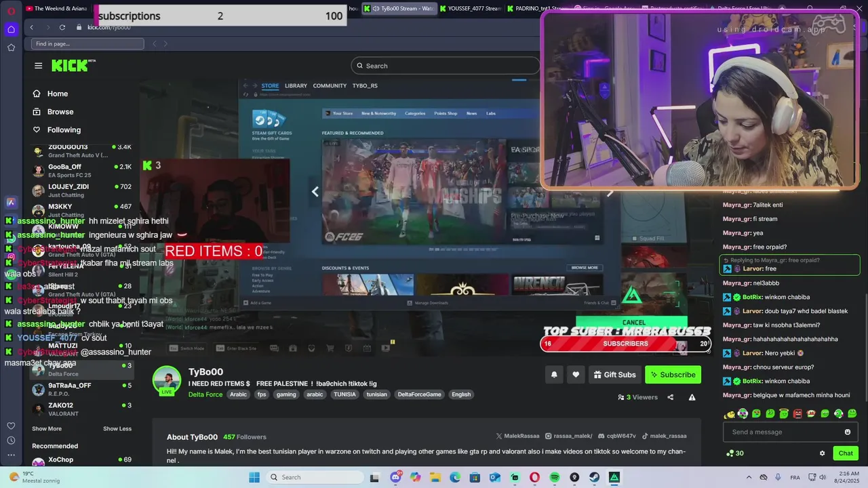Click the Arabic tag
Image resolution: width=868 pixels, height=488 pixels.
click(x=238, y=394)
